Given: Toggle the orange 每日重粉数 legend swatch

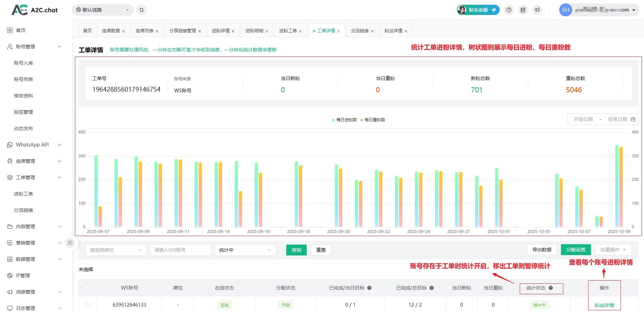Looking at the screenshot, I should (x=362, y=120).
